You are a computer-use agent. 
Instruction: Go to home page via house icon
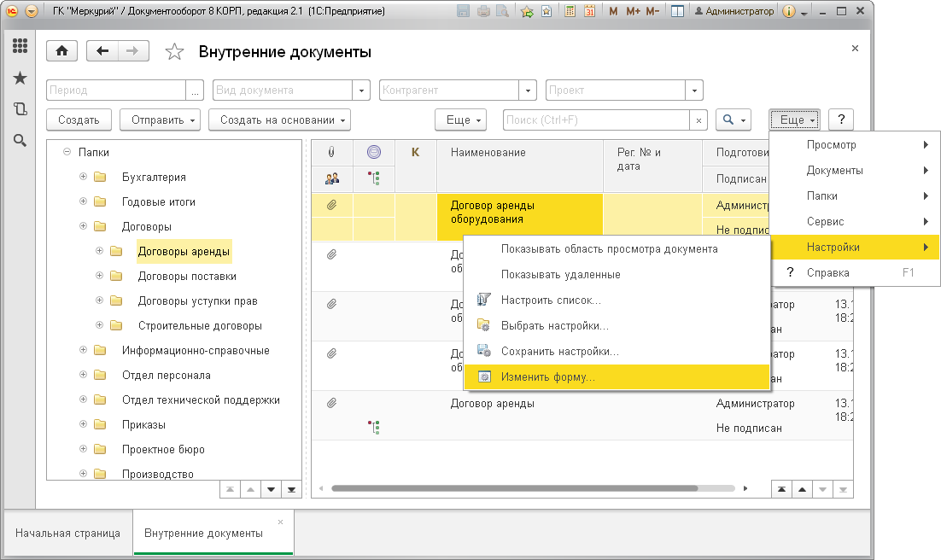pyautogui.click(x=61, y=51)
